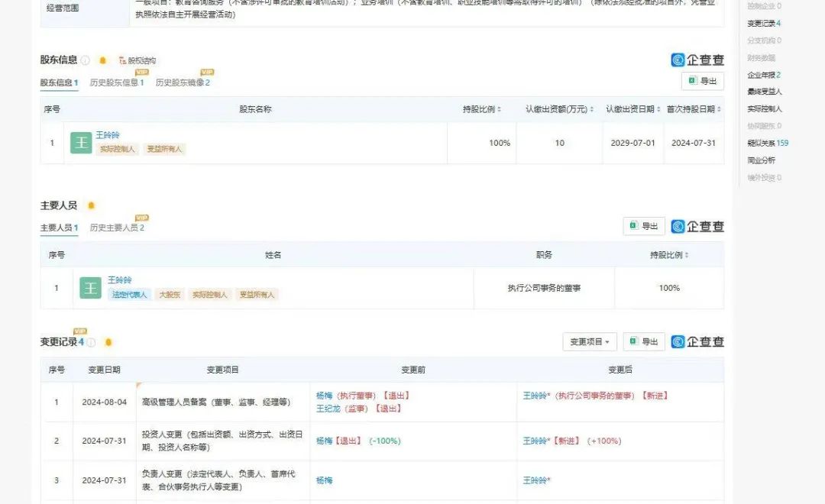This screenshot has height=504, width=825.
Task: Sort by 首次持股日期 column
Action: (x=694, y=110)
